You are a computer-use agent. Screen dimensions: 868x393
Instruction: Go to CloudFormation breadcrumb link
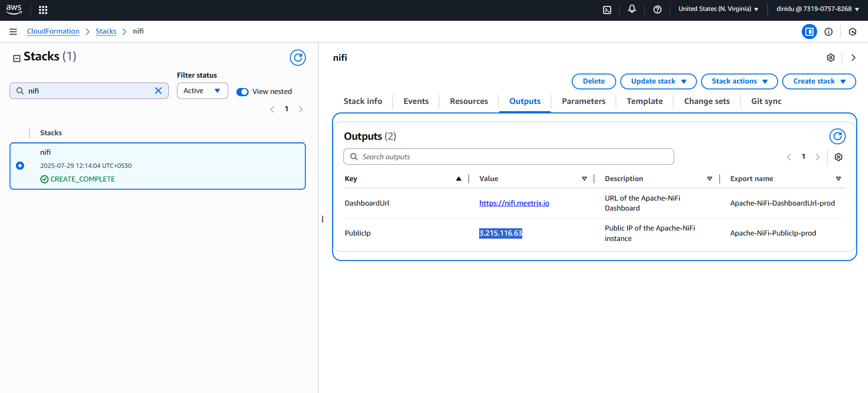click(x=53, y=31)
